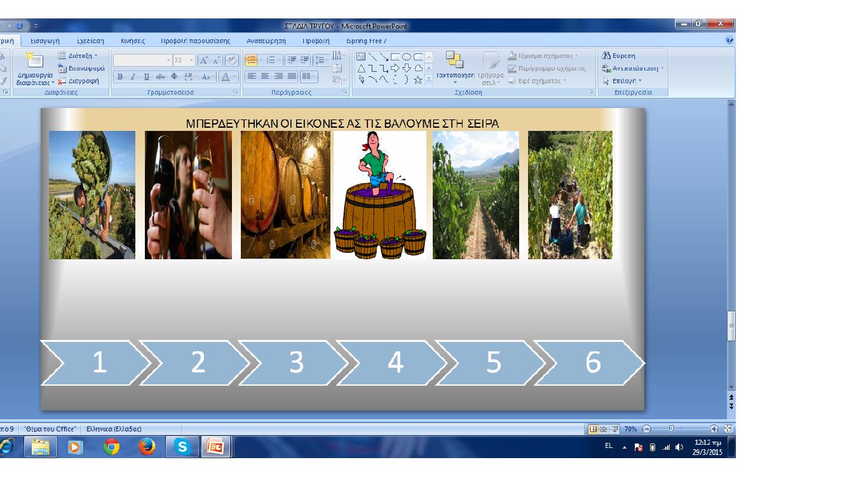Screen dimensions: 868x488
Task: Open Εφέ σχήματος shape effects
Action: point(538,81)
